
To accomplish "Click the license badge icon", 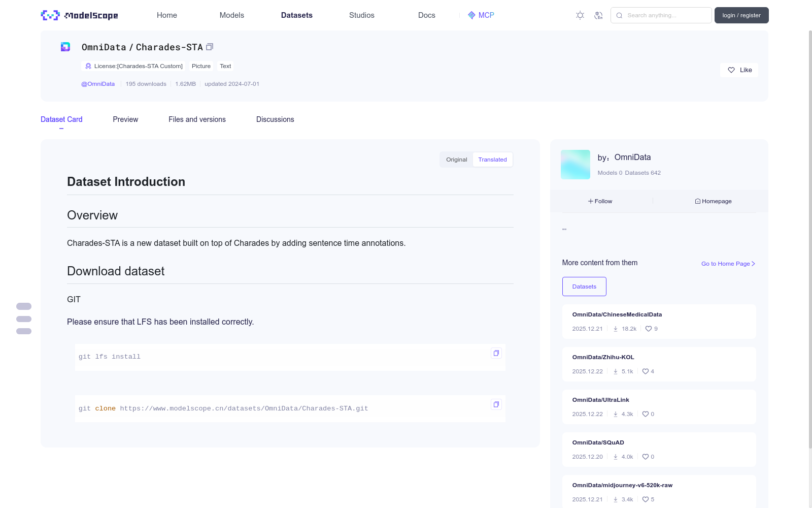I will [x=88, y=66].
